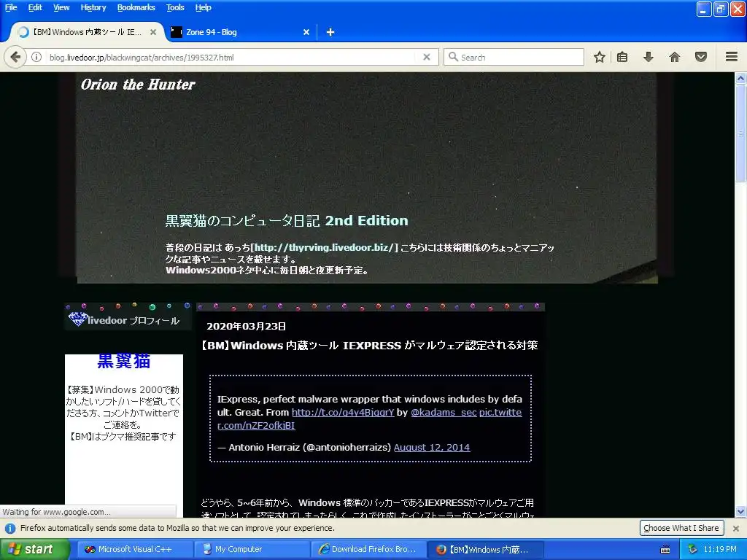Switch to the Zone 94 - Blog tab
This screenshot has width=747, height=560.
pyautogui.click(x=241, y=32)
